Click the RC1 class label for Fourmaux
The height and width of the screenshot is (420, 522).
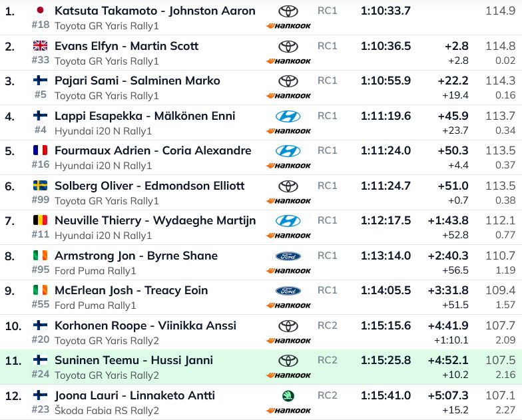pyautogui.click(x=328, y=150)
